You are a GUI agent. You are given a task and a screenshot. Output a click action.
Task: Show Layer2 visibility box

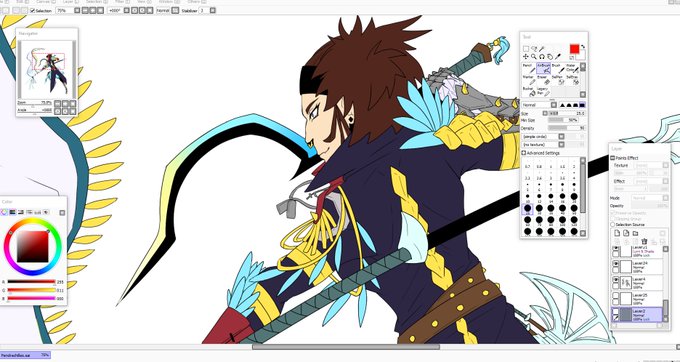click(x=616, y=311)
